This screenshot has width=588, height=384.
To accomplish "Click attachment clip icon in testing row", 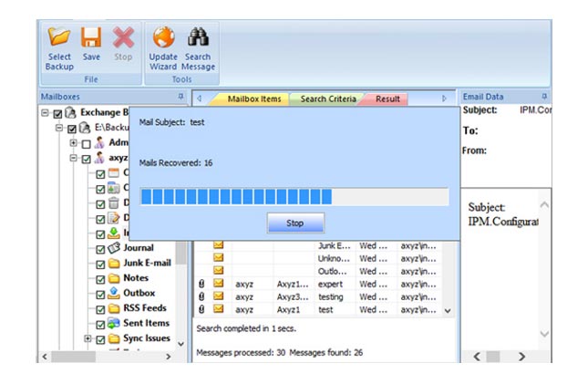I will click(x=201, y=296).
